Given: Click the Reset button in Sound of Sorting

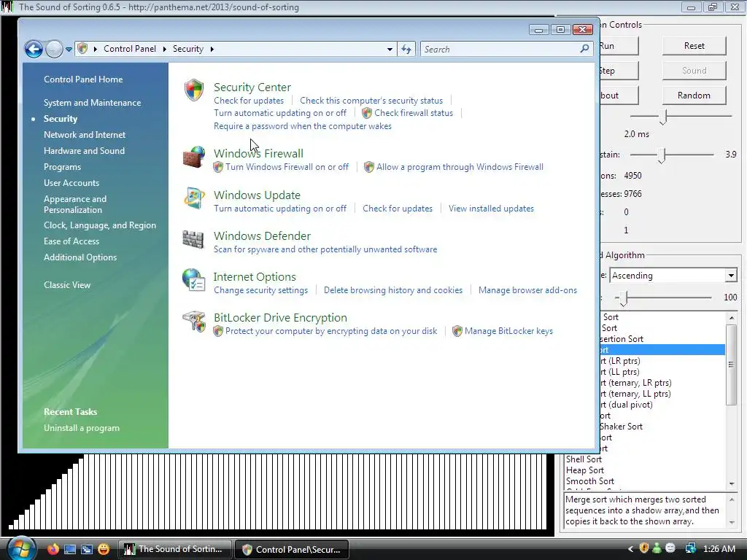Looking at the screenshot, I should (694, 46).
